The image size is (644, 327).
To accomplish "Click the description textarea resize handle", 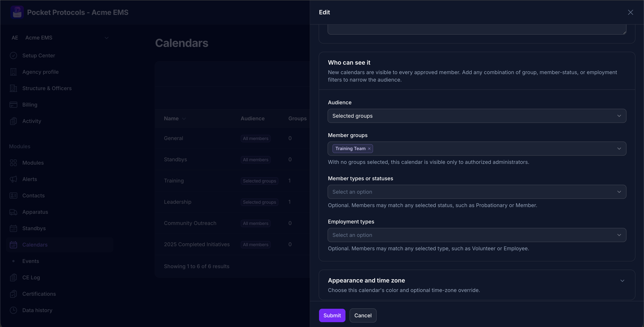I will tap(624, 33).
